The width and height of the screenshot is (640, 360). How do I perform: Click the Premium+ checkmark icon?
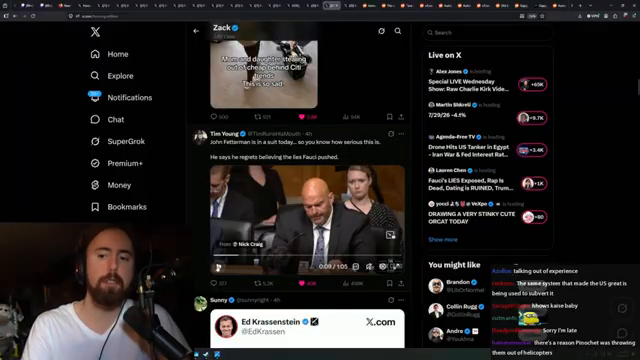tap(95, 163)
